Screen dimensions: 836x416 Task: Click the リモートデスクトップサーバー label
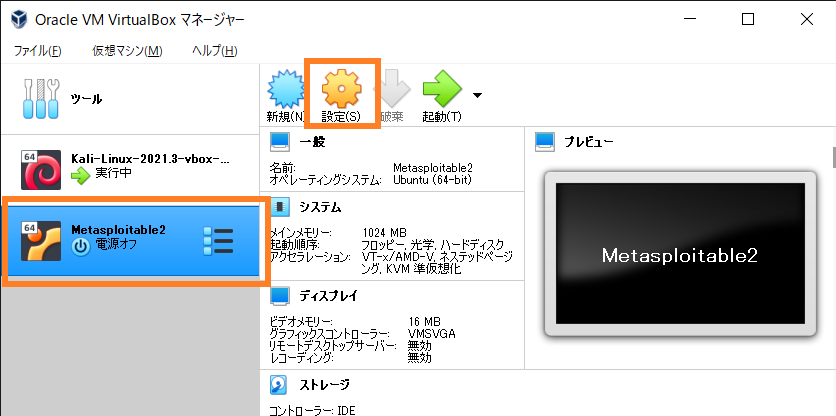[333, 346]
